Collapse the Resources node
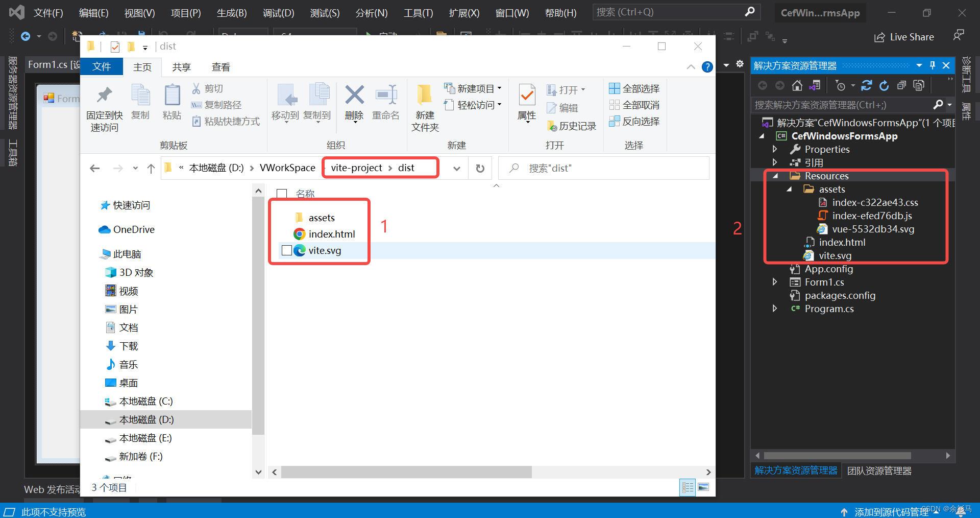The image size is (980, 518). coord(776,175)
